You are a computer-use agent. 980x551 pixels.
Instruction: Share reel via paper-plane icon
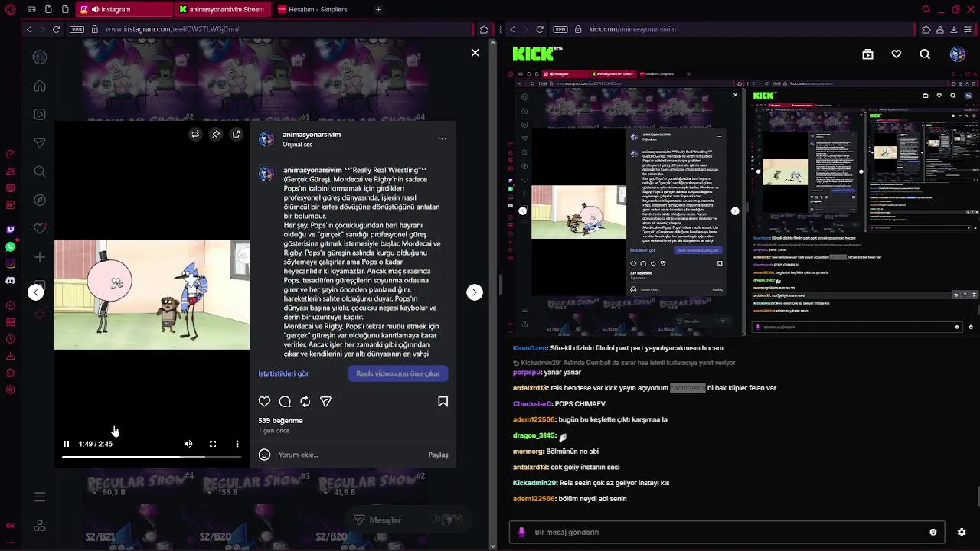tap(325, 402)
